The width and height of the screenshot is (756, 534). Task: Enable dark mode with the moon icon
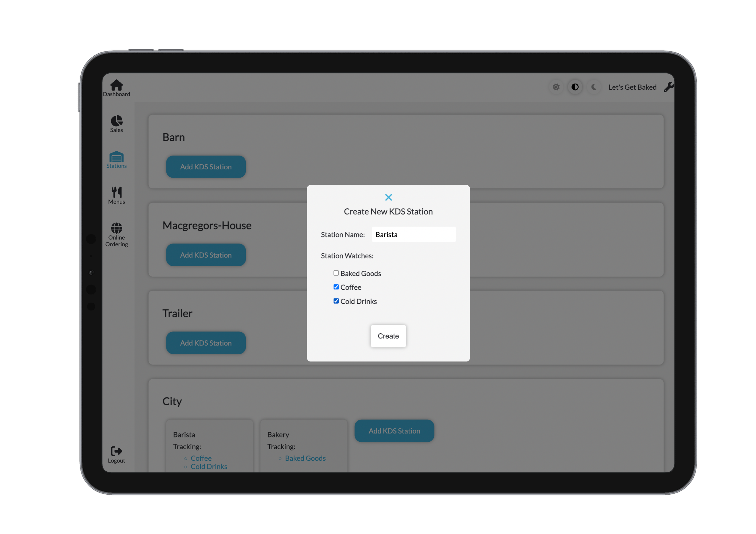pyautogui.click(x=594, y=87)
